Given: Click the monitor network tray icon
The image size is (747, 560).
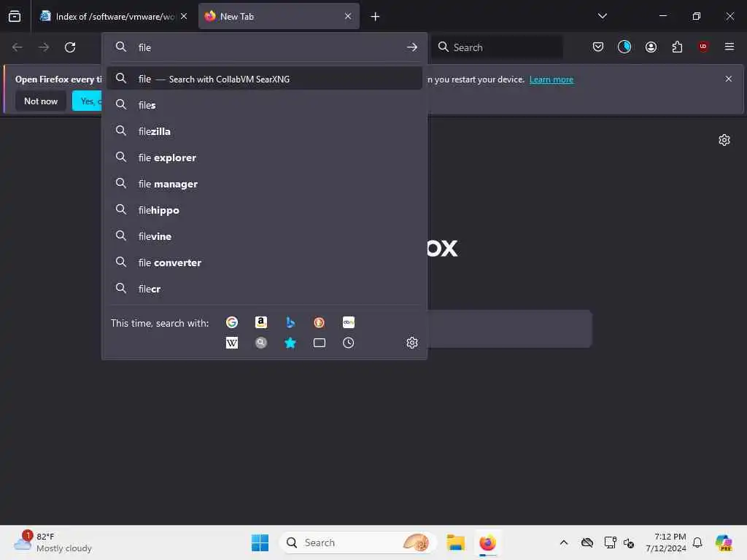Looking at the screenshot, I should tap(610, 542).
